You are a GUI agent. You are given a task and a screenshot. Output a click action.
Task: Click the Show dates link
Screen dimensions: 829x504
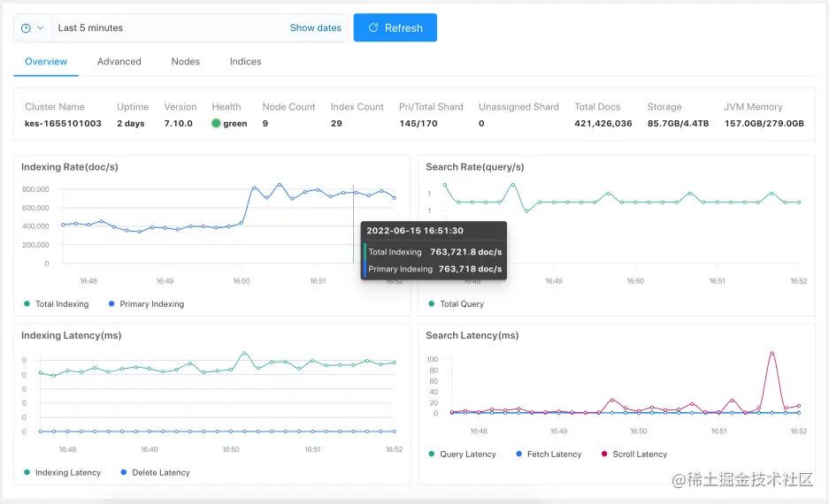315,28
